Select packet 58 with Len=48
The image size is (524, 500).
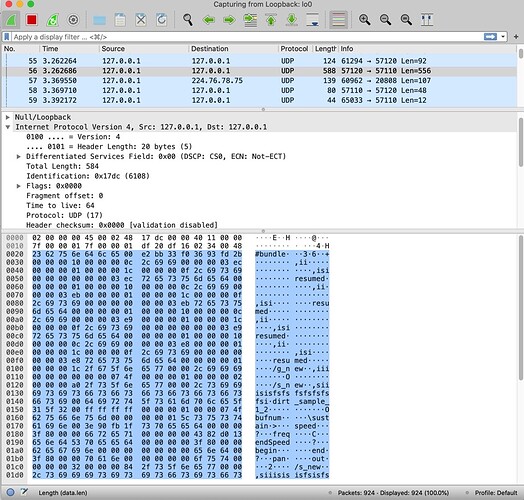point(259,91)
